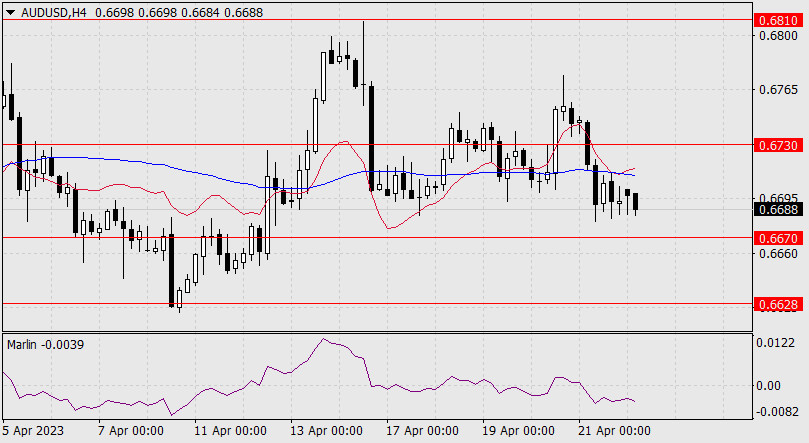Click the 0.0122 Marlin scale value

(775, 343)
